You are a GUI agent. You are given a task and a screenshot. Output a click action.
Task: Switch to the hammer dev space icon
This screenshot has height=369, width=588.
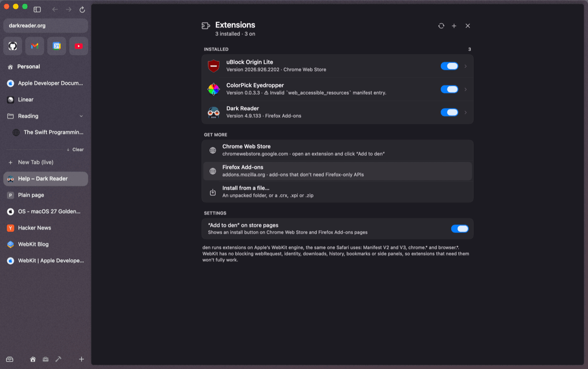coord(58,359)
